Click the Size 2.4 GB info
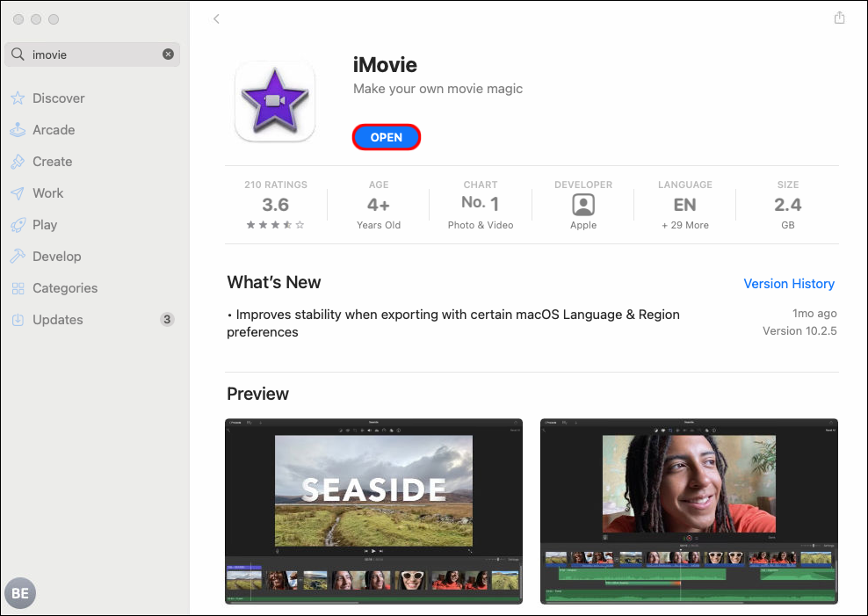The height and width of the screenshot is (616, 868). coord(788,205)
